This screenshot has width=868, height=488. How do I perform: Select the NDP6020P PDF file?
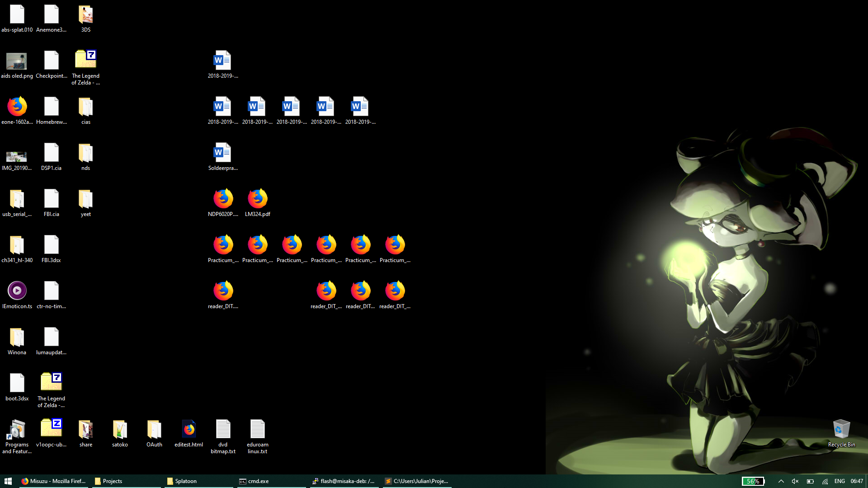click(x=223, y=203)
